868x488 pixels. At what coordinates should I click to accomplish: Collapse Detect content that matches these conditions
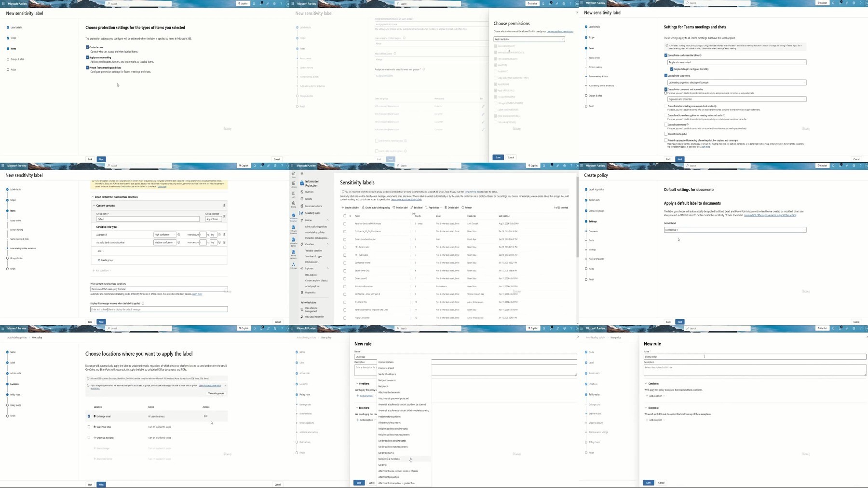pyautogui.click(x=93, y=197)
